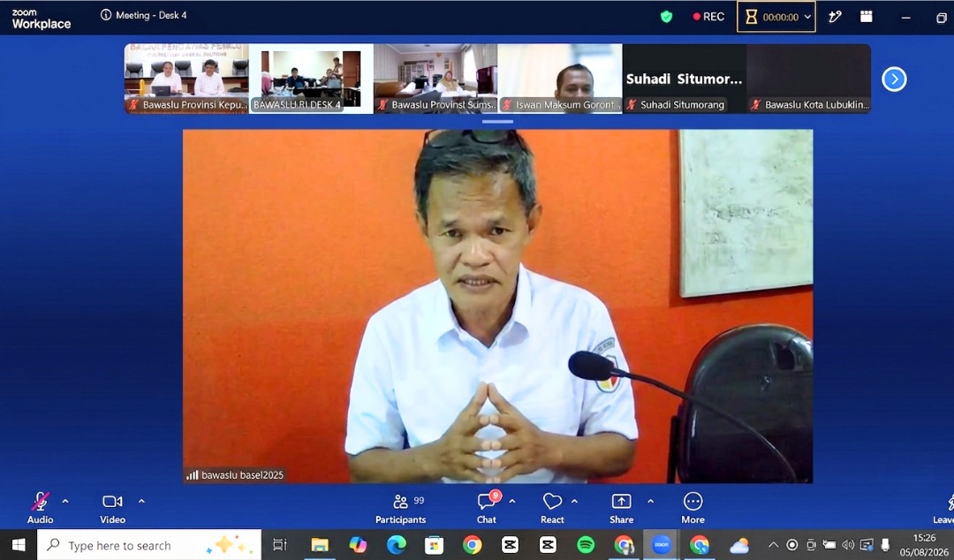Start screen sharing with Share button
This screenshot has width=954, height=560.
621,508
